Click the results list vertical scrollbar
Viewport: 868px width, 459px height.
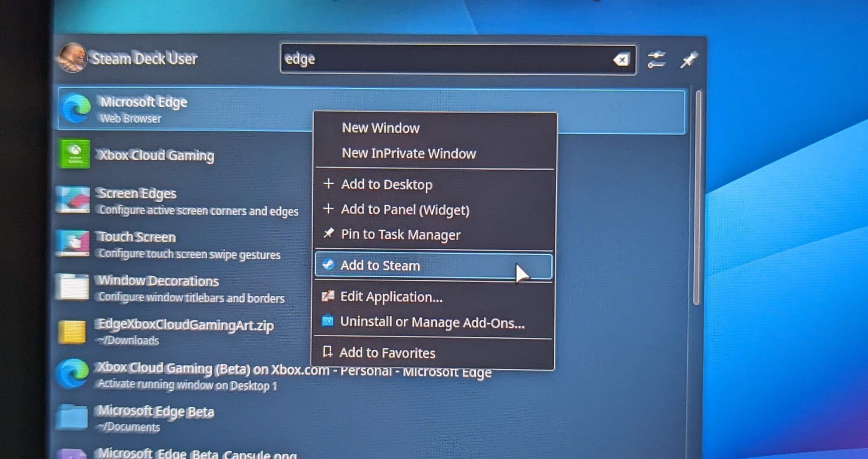coord(697,198)
